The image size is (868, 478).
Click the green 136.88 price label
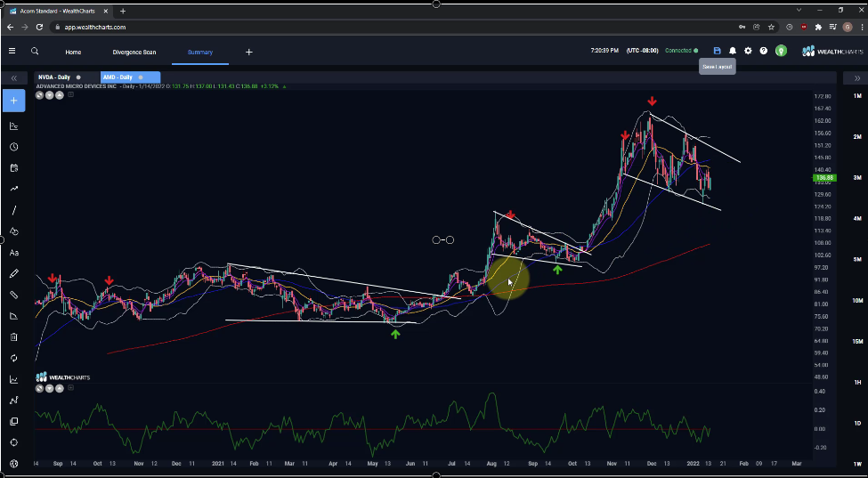pos(824,178)
